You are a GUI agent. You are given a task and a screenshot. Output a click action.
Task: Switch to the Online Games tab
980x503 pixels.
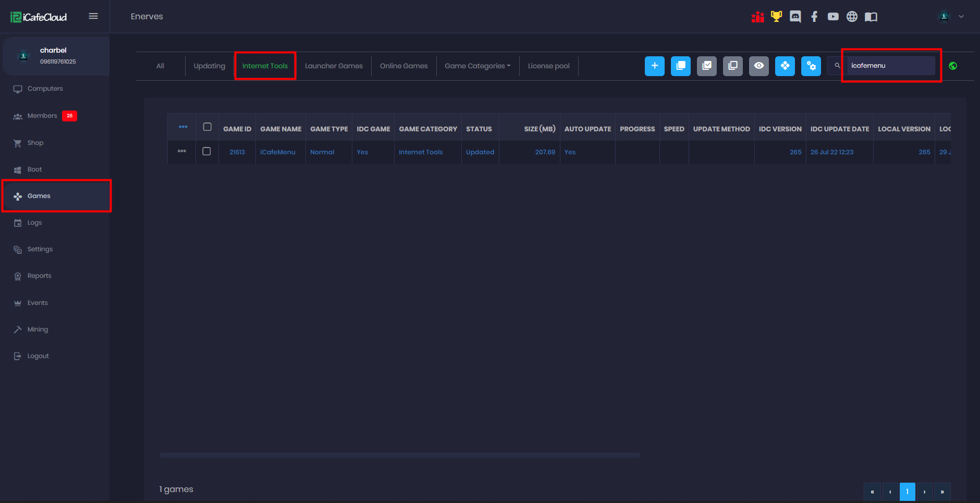point(403,66)
